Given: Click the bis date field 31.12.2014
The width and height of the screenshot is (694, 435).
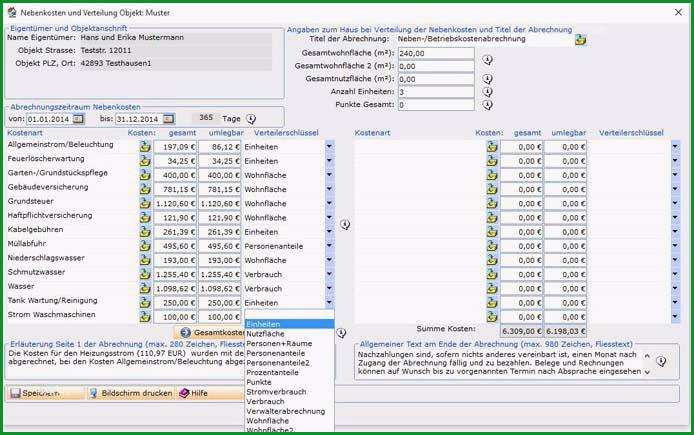Looking at the screenshot, I should point(139,119).
